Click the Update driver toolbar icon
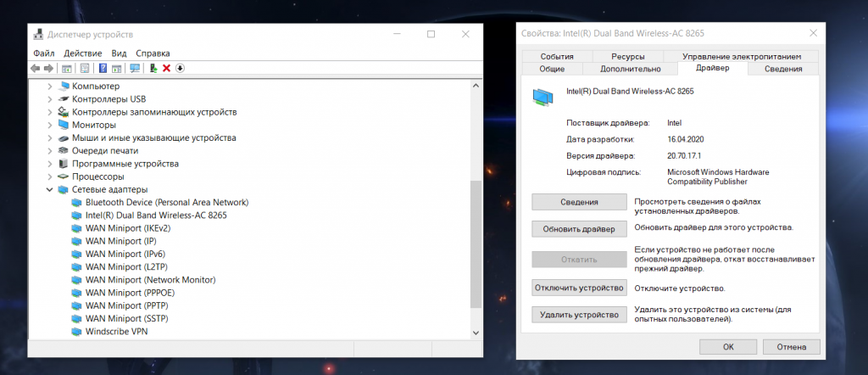This screenshot has height=375, width=868. point(153,68)
